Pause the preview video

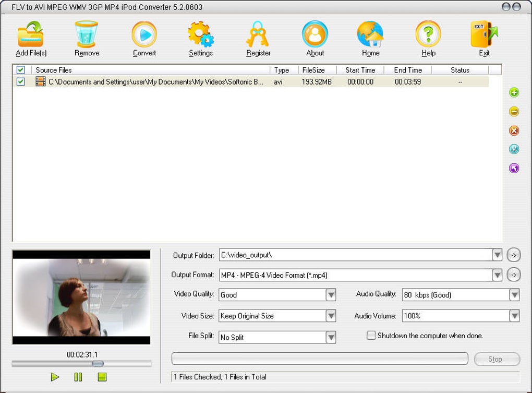pyautogui.click(x=78, y=377)
